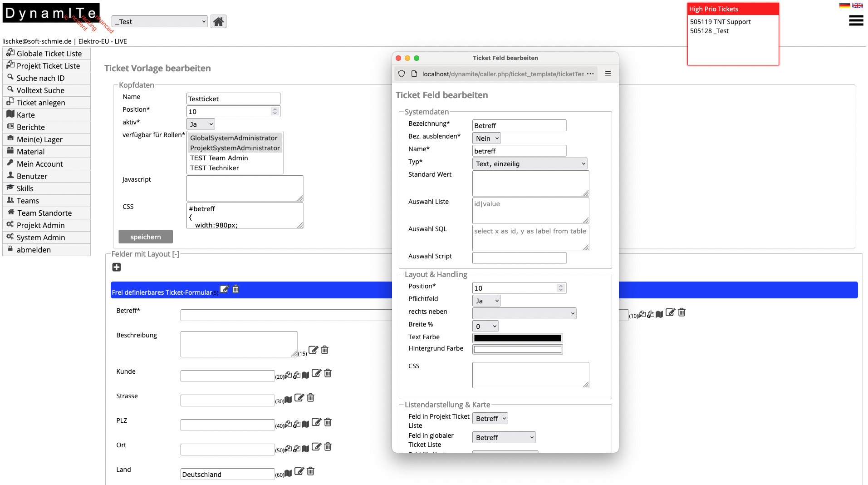The image size is (868, 485).
Task: Switch to English via the UK flag icon
Action: coord(858,5)
